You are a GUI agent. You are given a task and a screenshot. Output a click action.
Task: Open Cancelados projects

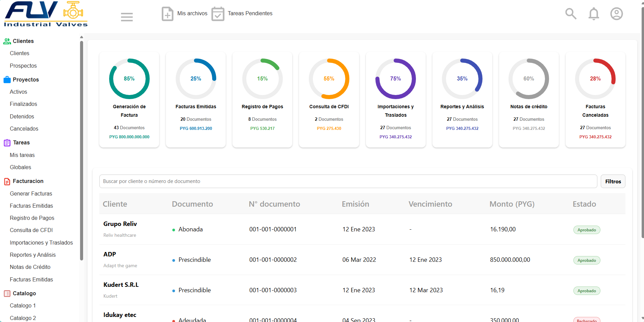[x=24, y=129]
